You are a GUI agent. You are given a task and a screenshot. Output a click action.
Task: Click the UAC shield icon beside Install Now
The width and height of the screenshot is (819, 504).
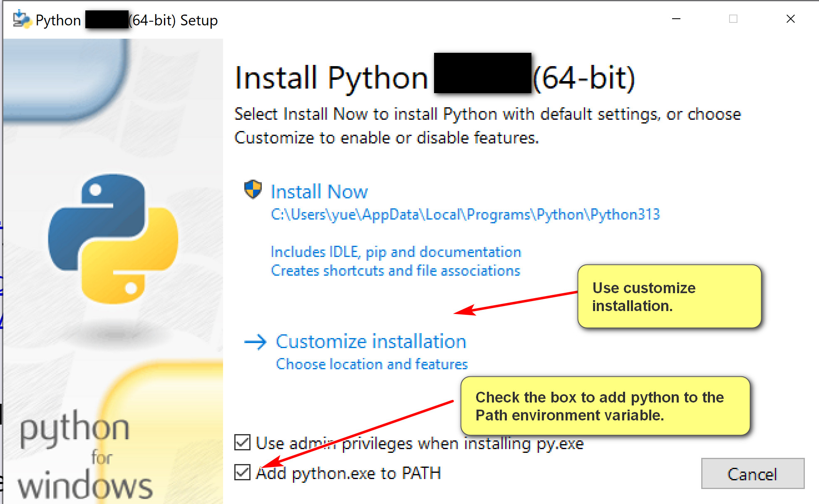(x=253, y=190)
